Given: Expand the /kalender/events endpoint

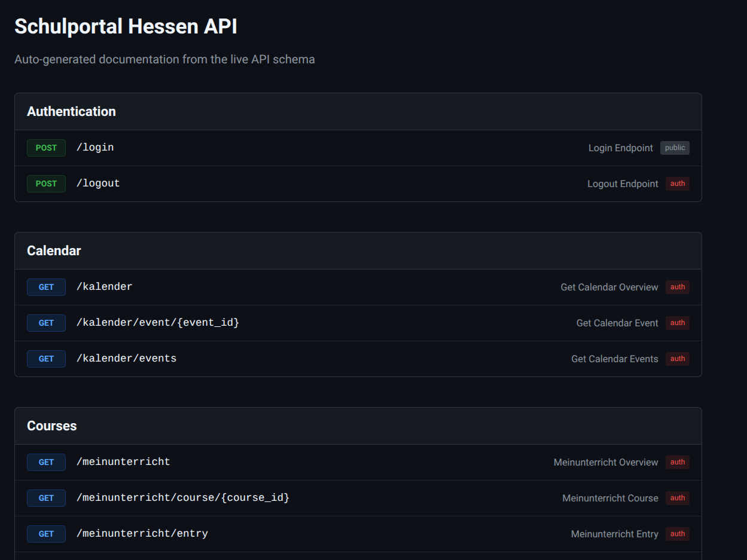Looking at the screenshot, I should [x=358, y=359].
